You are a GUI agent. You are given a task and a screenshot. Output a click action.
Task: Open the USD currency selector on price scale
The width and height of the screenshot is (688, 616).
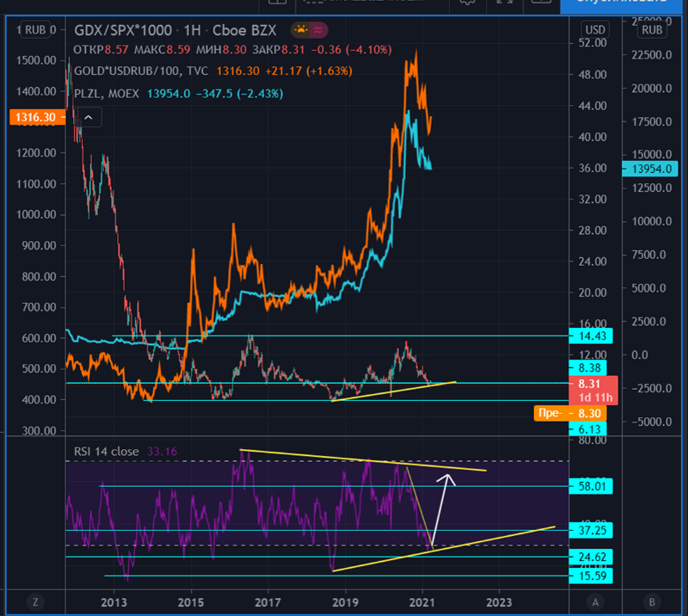pyautogui.click(x=593, y=30)
